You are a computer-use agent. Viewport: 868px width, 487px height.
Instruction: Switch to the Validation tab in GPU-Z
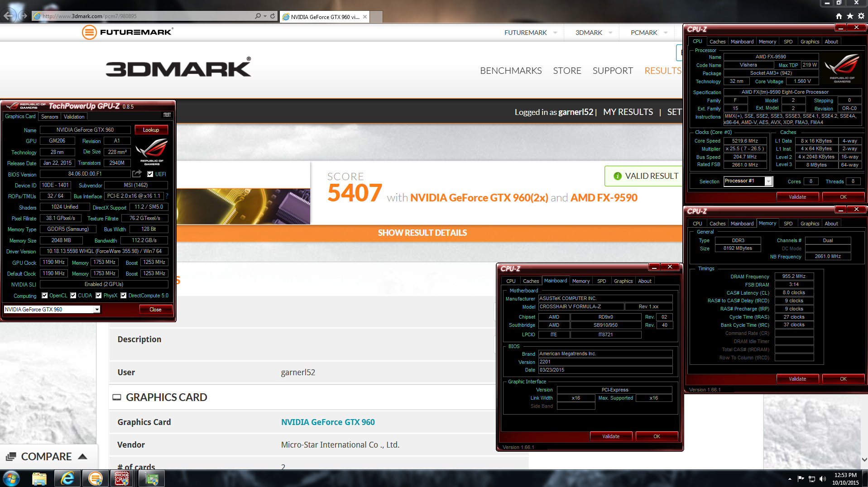74,117
